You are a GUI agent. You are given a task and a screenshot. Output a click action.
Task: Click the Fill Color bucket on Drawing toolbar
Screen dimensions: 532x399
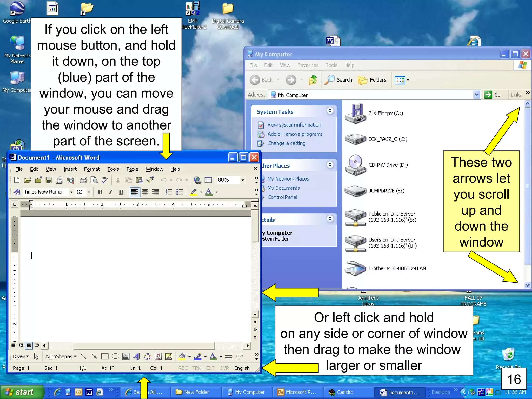pyautogui.click(x=182, y=356)
